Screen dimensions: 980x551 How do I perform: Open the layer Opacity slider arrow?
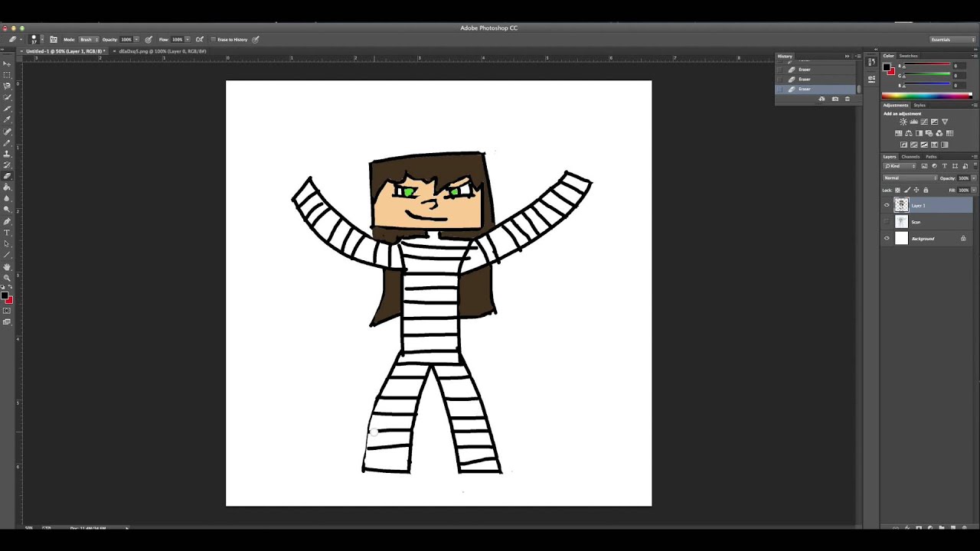coord(974,178)
